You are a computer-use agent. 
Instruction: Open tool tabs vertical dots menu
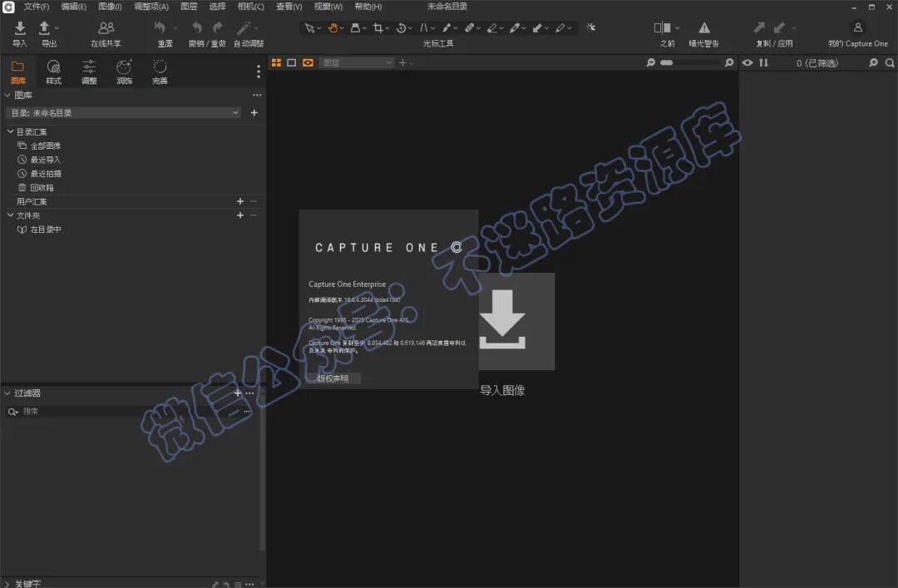click(x=259, y=72)
